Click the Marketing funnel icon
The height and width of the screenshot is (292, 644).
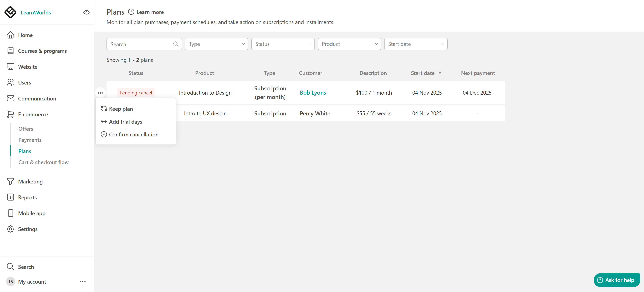pos(11,182)
